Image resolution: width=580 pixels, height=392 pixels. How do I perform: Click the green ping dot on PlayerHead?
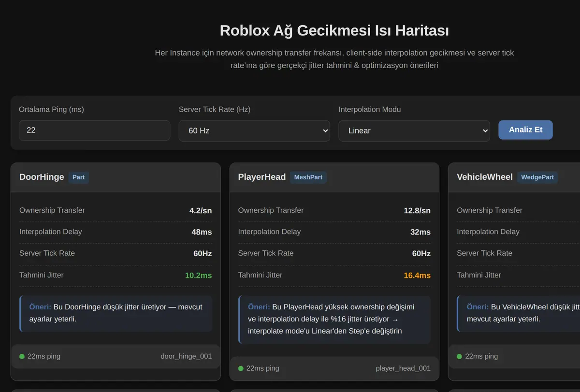241,369
